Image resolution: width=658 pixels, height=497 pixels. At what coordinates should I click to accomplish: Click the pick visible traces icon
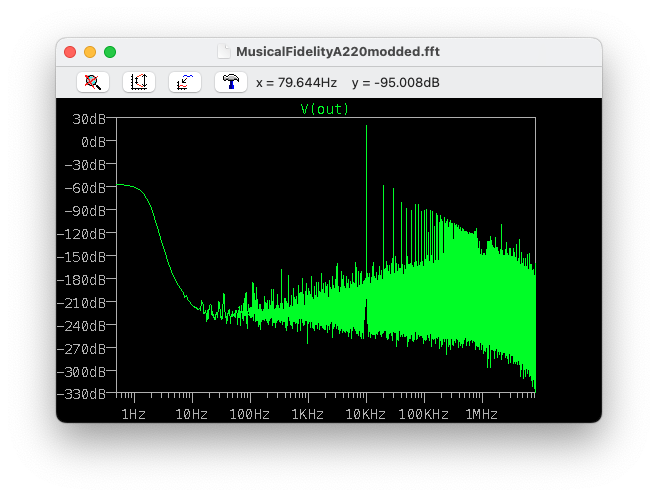[185, 82]
